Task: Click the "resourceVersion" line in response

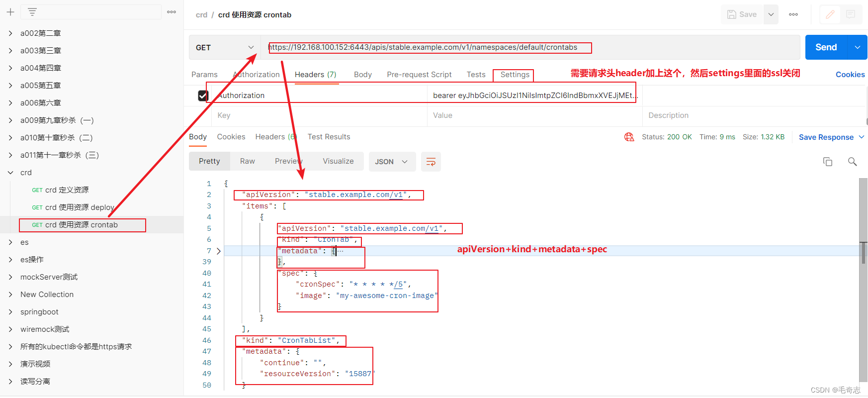Action: (x=317, y=374)
